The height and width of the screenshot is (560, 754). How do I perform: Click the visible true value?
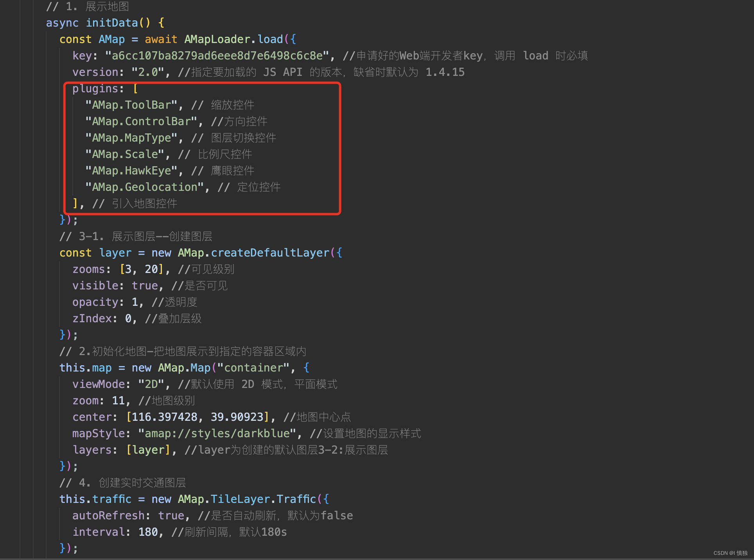(x=144, y=285)
